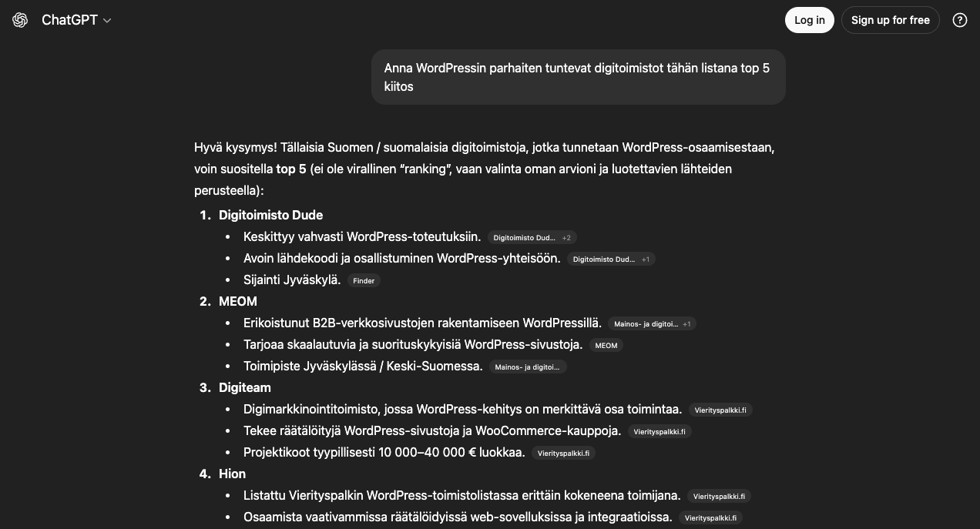
Task: Expand the ChatGPT model selector dropdown
Action: click(107, 20)
